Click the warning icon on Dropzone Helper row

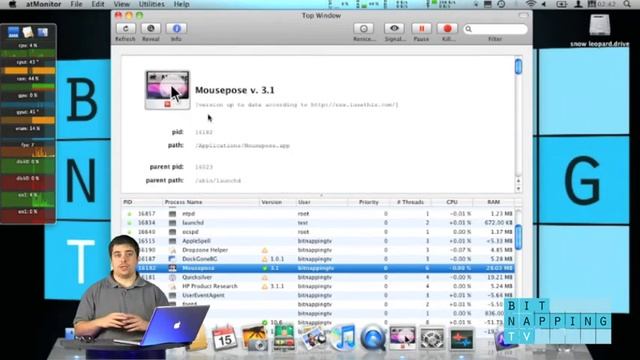coord(264,250)
